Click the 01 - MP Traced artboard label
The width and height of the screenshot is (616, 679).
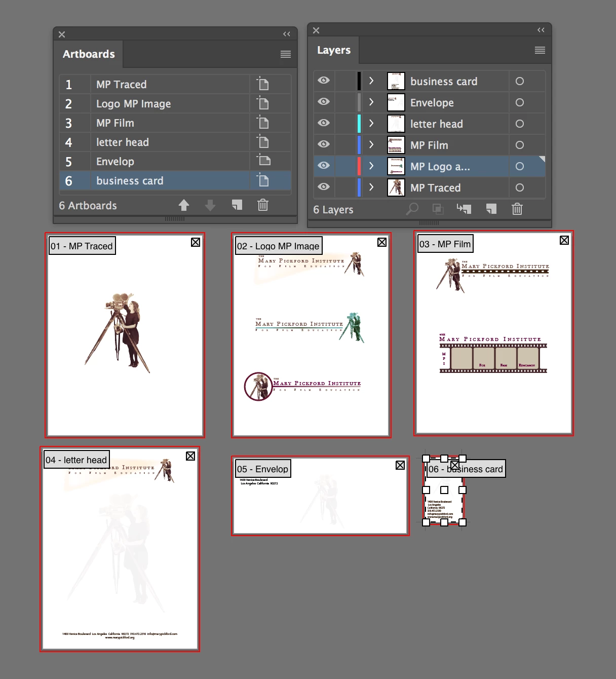tap(82, 246)
